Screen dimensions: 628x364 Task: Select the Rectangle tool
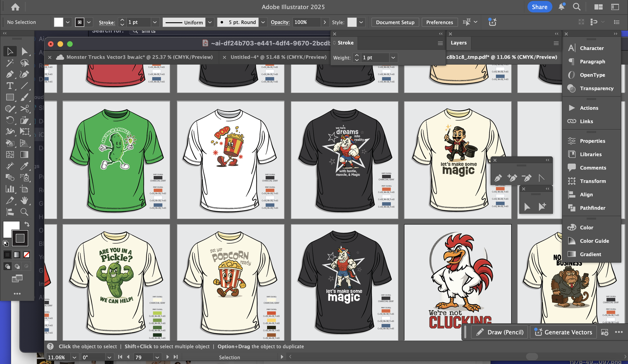pyautogui.click(x=10, y=97)
